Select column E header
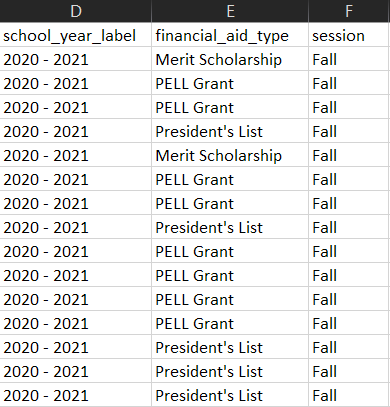390x407 pixels. (230, 11)
